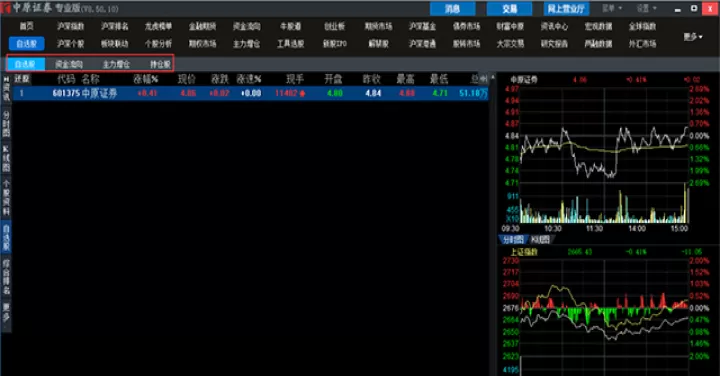The width and height of the screenshot is (720, 376).
Task: Open 研究报告 research reports
Action: pos(554,44)
